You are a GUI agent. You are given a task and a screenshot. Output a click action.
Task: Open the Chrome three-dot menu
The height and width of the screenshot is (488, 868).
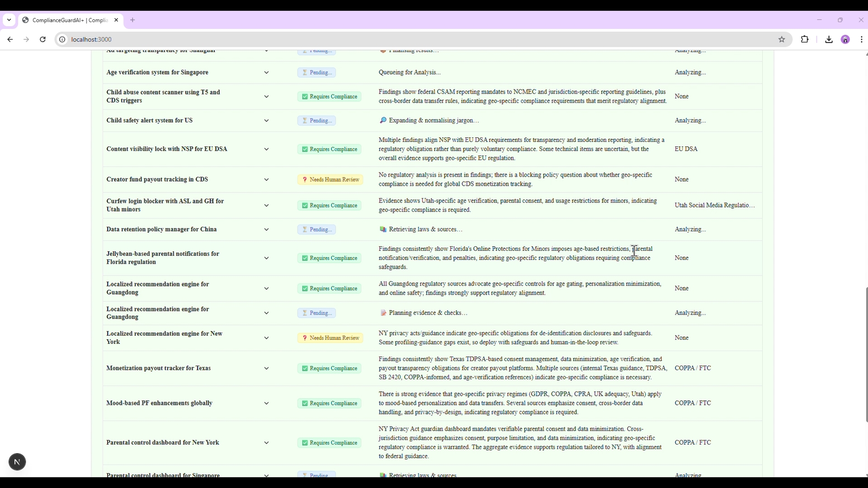point(862,39)
